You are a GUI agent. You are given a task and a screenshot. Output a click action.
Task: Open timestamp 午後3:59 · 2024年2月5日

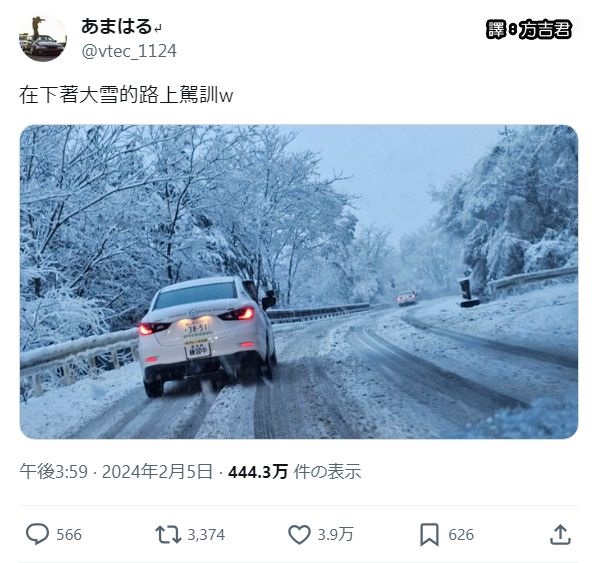[x=116, y=471]
